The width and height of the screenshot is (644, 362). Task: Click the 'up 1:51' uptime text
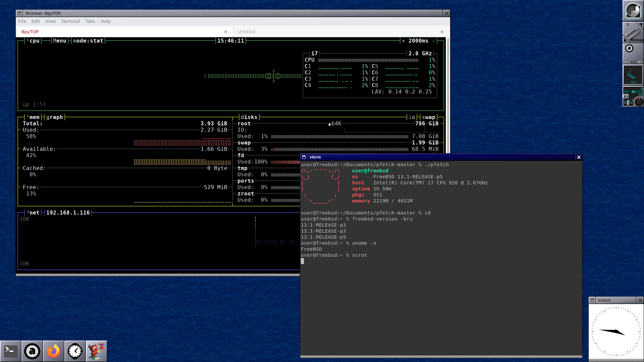point(35,105)
